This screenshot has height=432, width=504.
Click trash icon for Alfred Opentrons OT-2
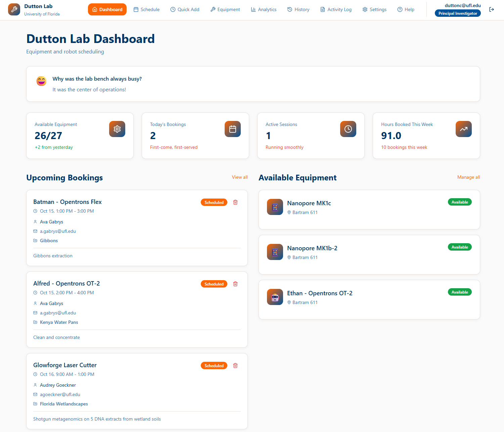(x=235, y=284)
